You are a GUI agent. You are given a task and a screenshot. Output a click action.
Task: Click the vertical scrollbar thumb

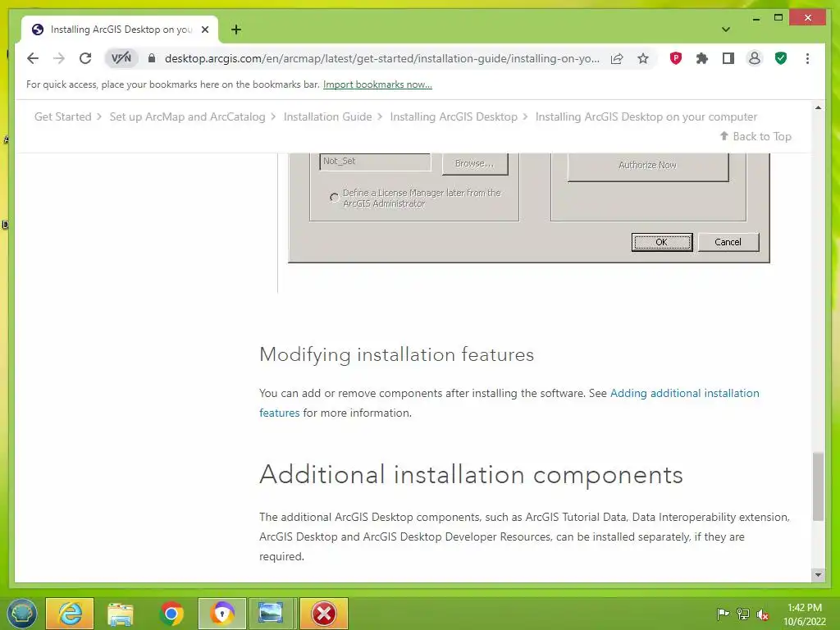point(818,486)
